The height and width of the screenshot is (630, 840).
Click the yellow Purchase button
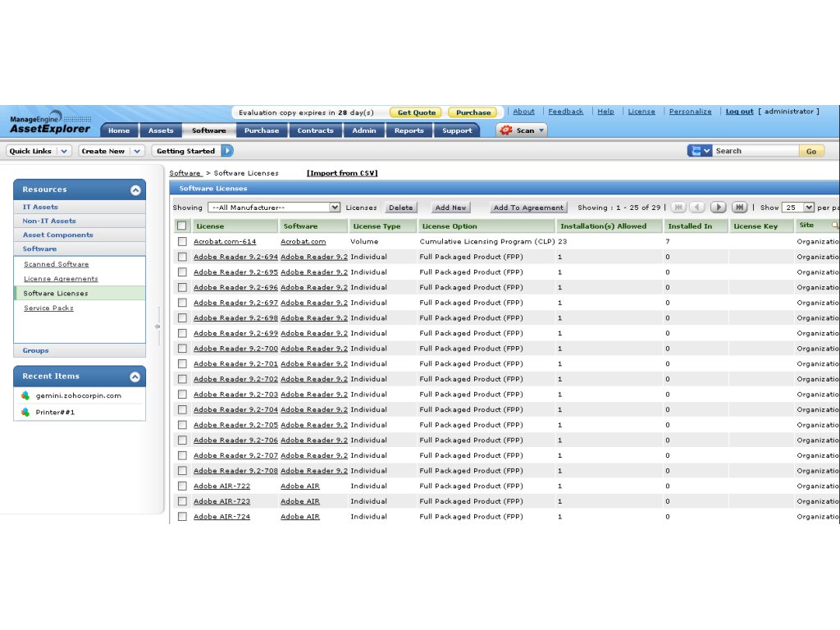473,112
